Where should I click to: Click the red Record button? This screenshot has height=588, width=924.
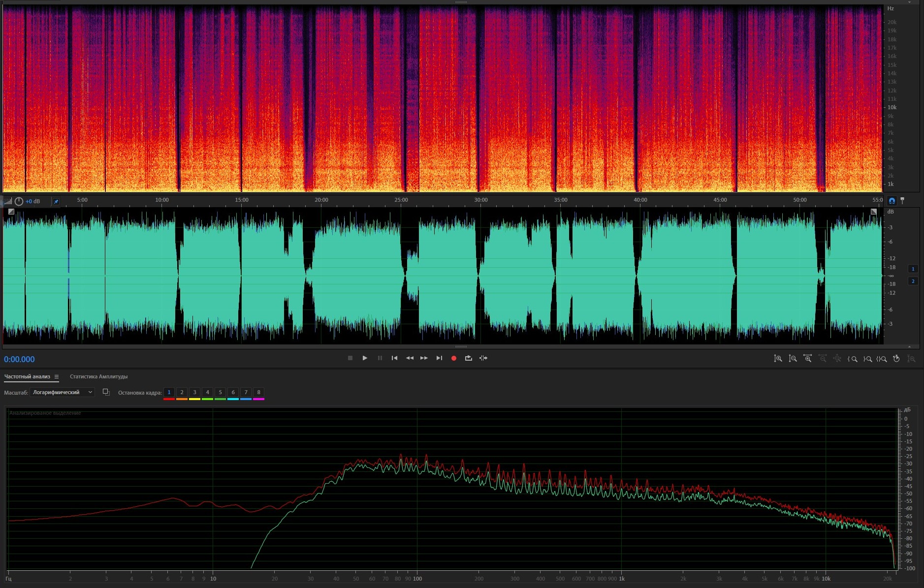(454, 358)
